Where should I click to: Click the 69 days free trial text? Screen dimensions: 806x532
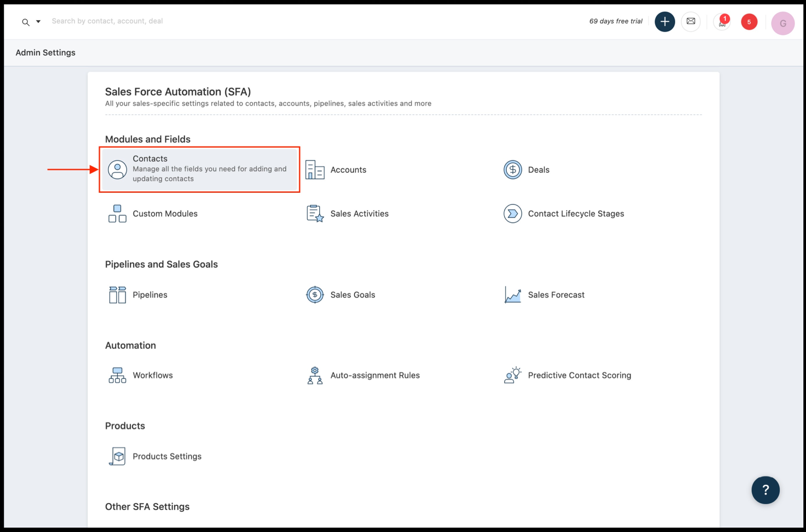616,21
